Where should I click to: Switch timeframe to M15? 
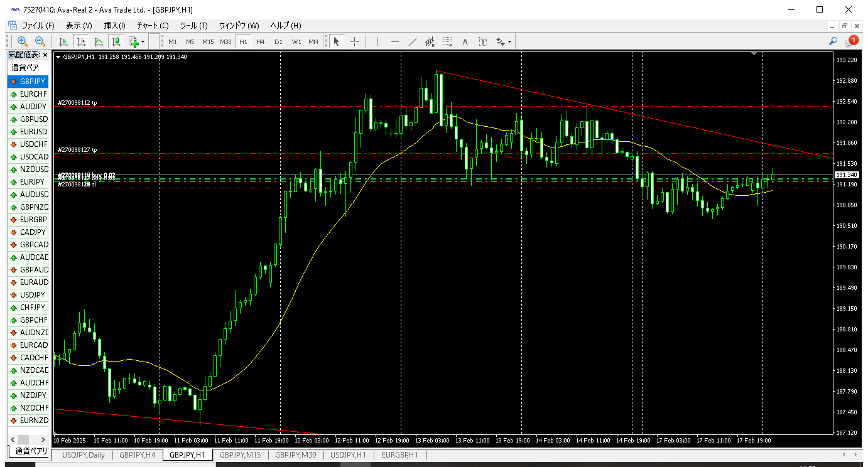tap(208, 41)
